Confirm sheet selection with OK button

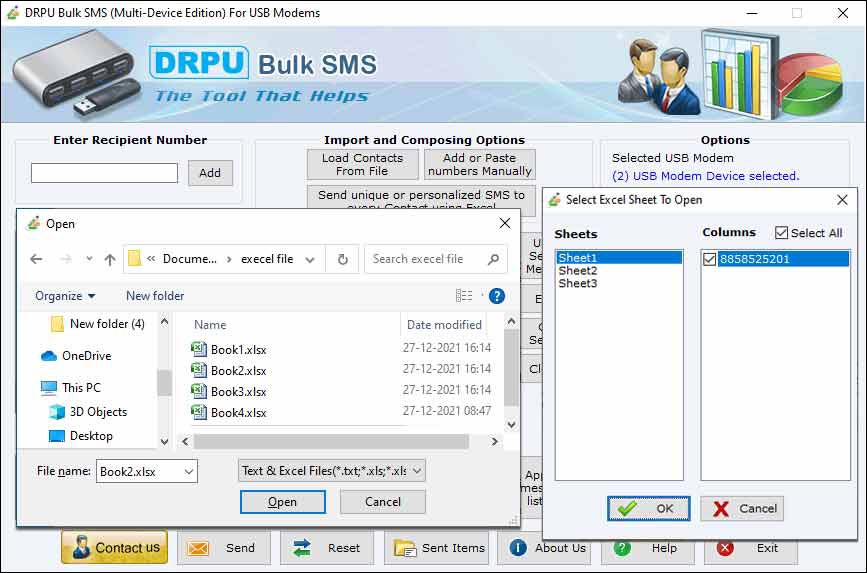coord(649,508)
